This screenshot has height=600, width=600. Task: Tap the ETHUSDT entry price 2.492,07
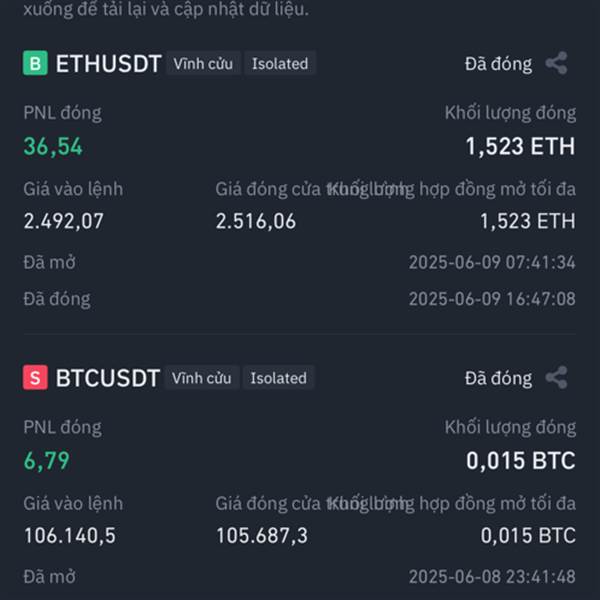pos(64,222)
